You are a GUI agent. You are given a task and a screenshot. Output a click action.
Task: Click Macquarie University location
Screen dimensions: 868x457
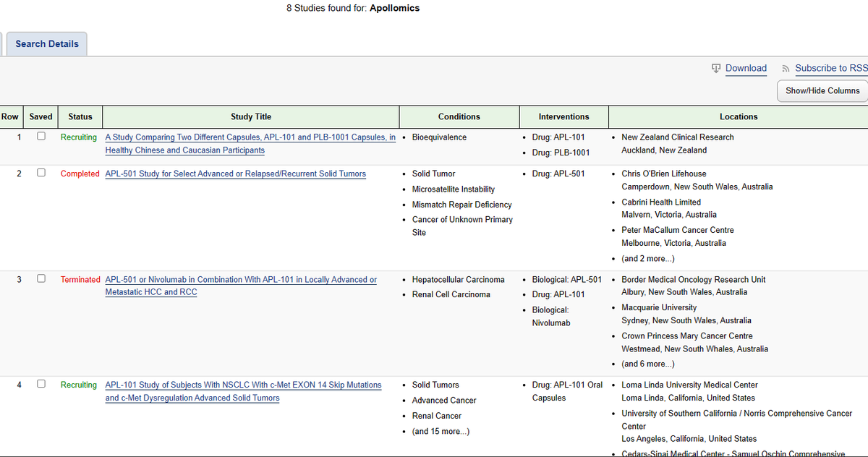click(x=658, y=307)
